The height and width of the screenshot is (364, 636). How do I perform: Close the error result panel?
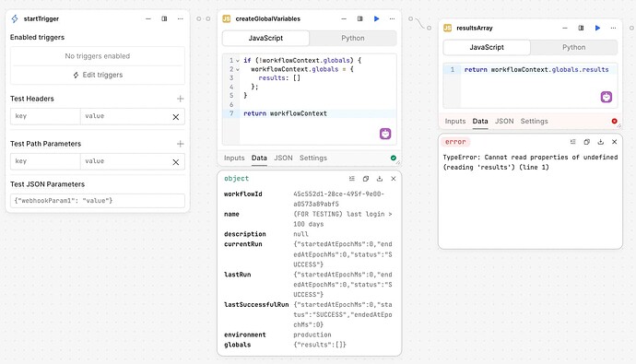614,142
